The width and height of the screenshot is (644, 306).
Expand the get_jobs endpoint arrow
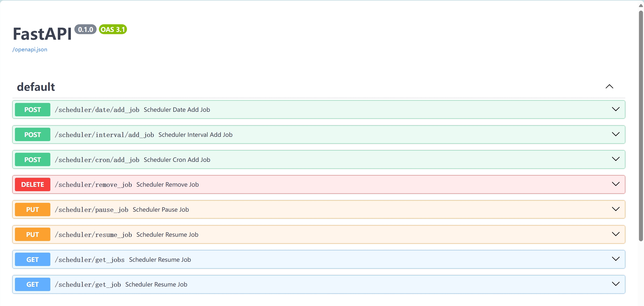(x=615, y=259)
